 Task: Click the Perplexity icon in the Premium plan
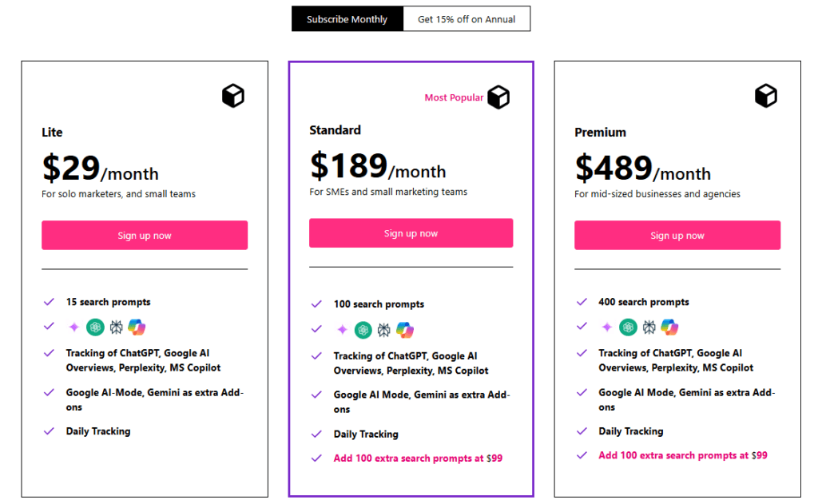650,327
